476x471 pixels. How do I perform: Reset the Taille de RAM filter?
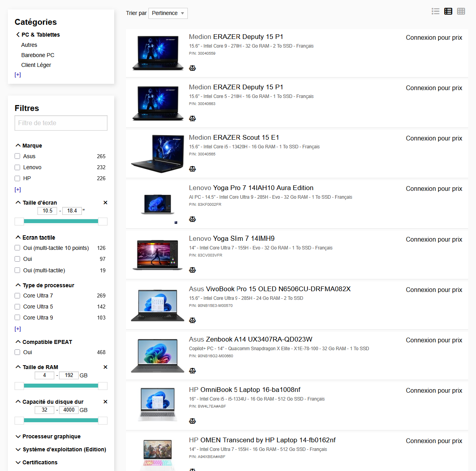coord(105,367)
